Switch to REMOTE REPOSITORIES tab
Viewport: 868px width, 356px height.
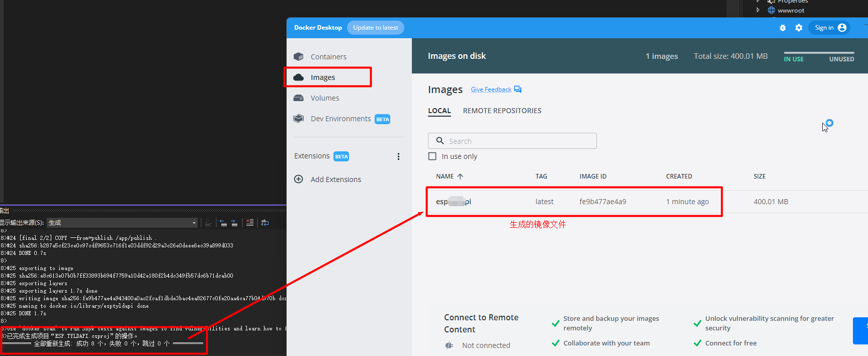tap(502, 111)
